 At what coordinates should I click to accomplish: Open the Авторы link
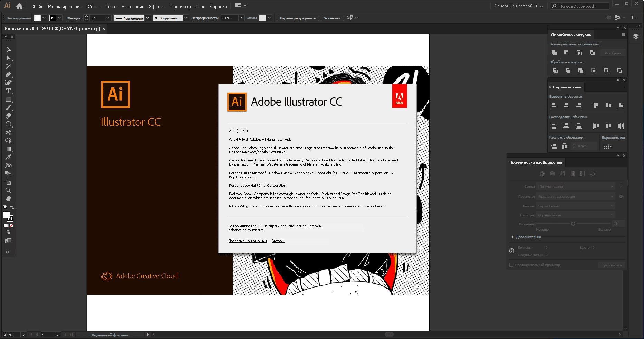[x=278, y=241]
